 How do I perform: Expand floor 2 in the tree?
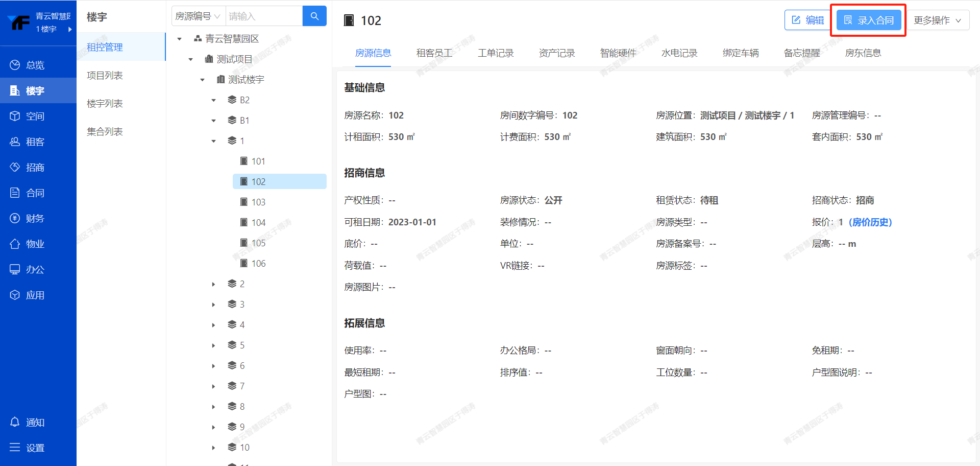[213, 284]
